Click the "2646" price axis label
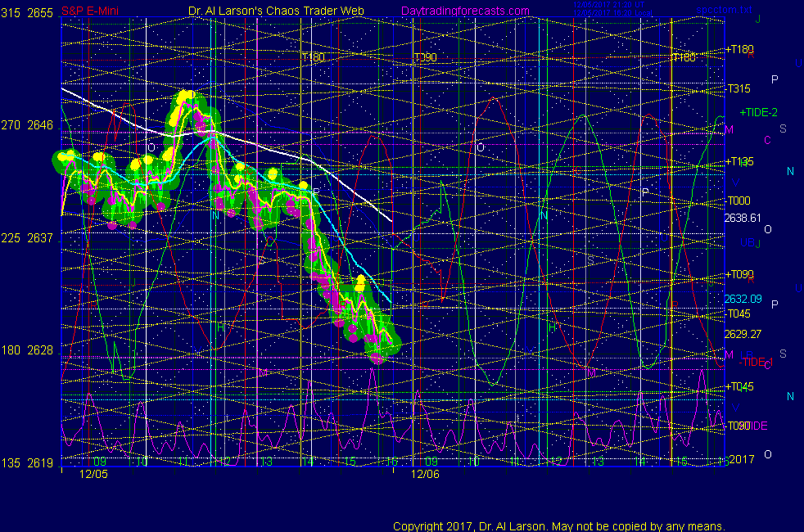This screenshot has height=532, width=804. (x=40, y=125)
